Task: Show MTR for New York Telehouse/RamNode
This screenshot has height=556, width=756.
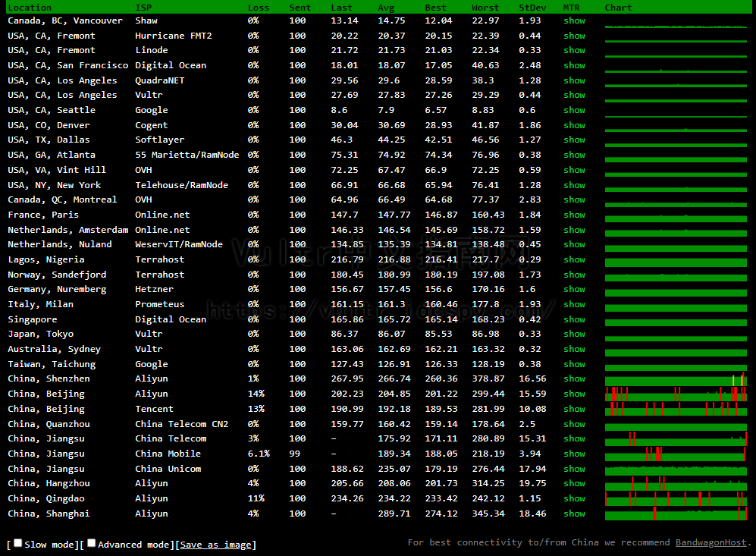Action: (x=574, y=185)
